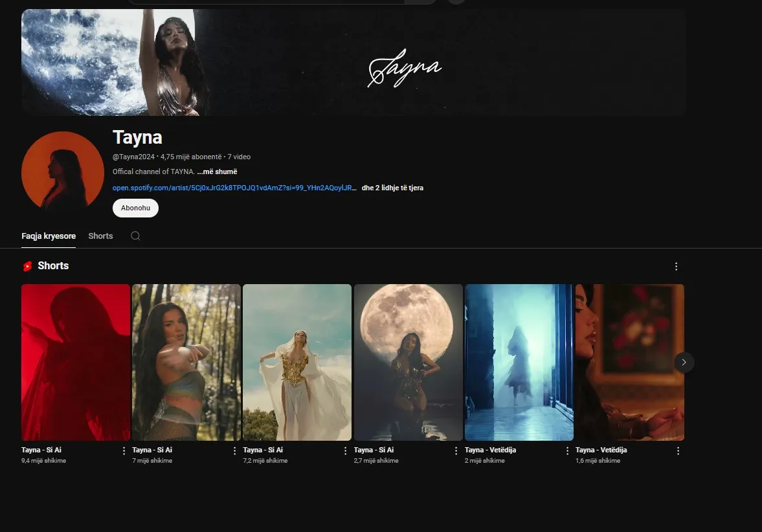This screenshot has height=532, width=762.
Task: Expand description with '...më shumë'
Action: 218,172
